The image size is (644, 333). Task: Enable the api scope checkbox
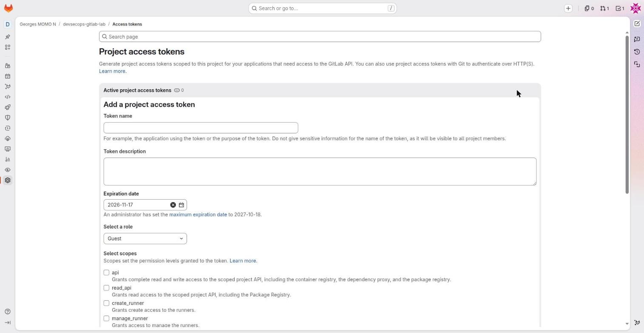(106, 273)
